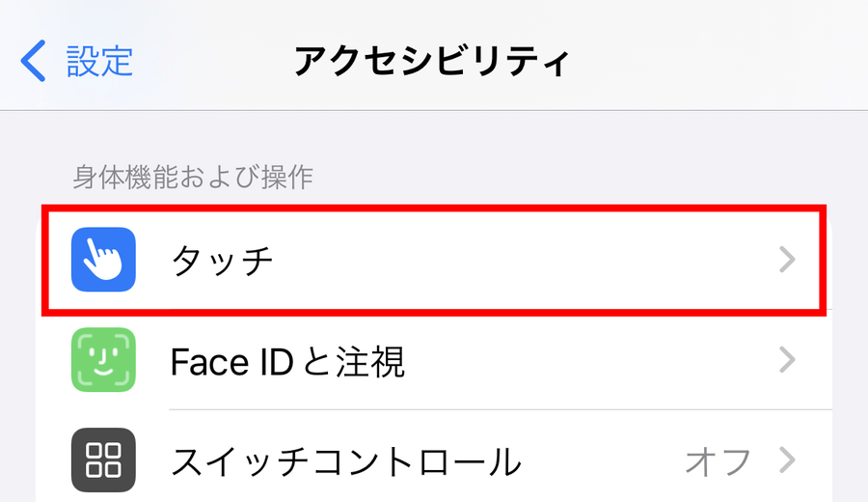This screenshot has height=502, width=868.
Task: Tap the navigation bar right of the title
Action: coord(723,61)
